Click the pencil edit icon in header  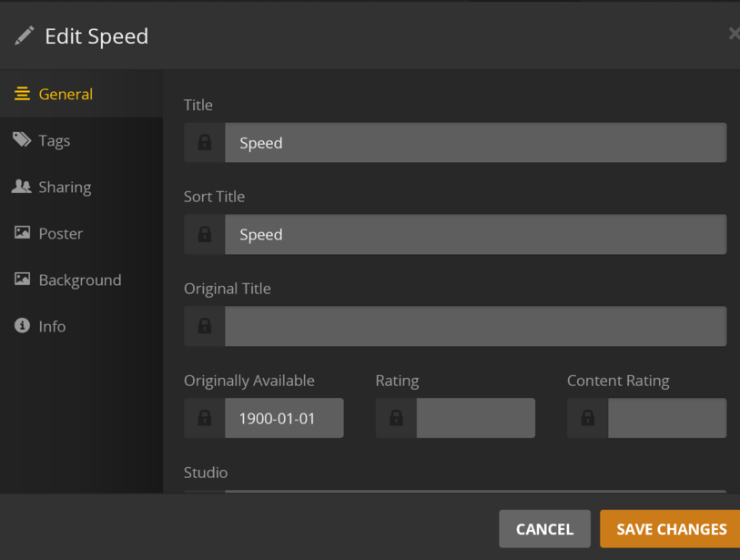tap(25, 36)
